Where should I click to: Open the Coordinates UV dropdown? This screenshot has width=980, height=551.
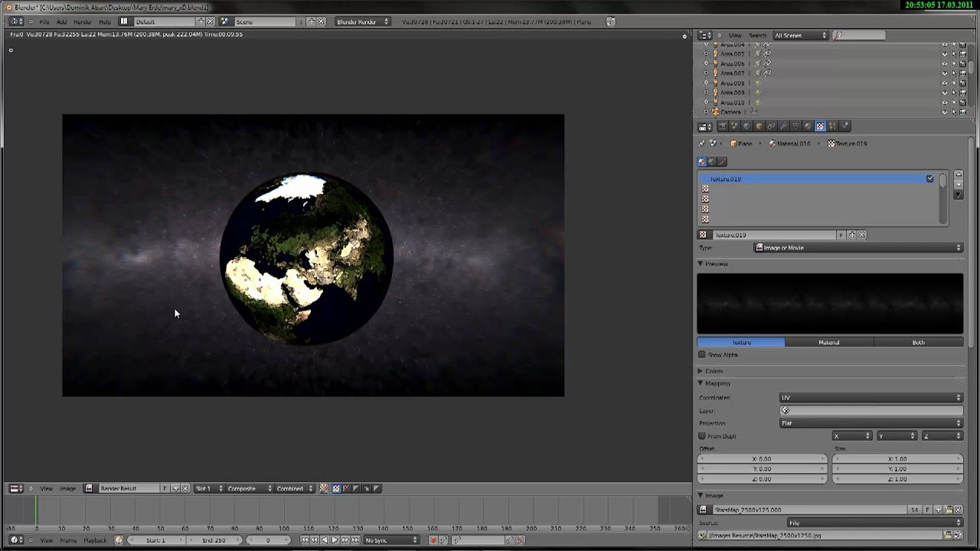pyautogui.click(x=871, y=398)
